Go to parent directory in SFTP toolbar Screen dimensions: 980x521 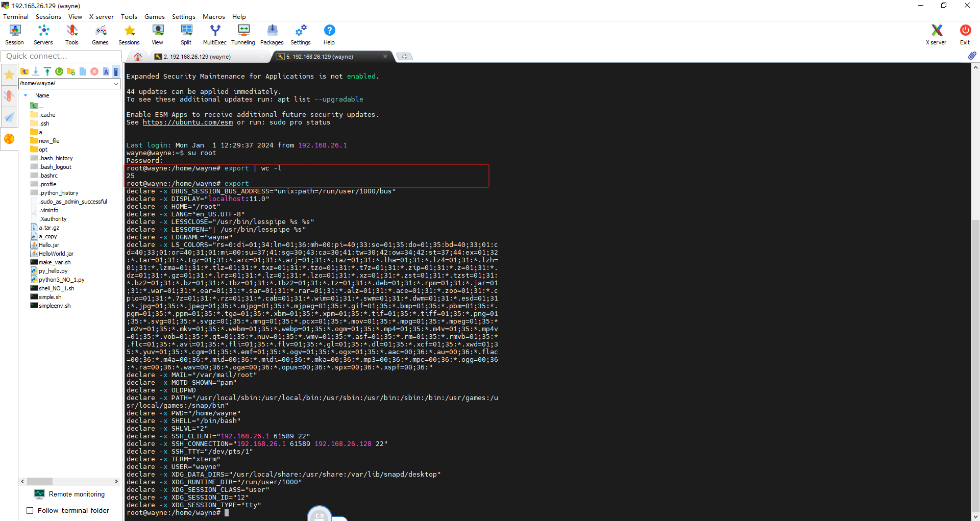[24, 71]
